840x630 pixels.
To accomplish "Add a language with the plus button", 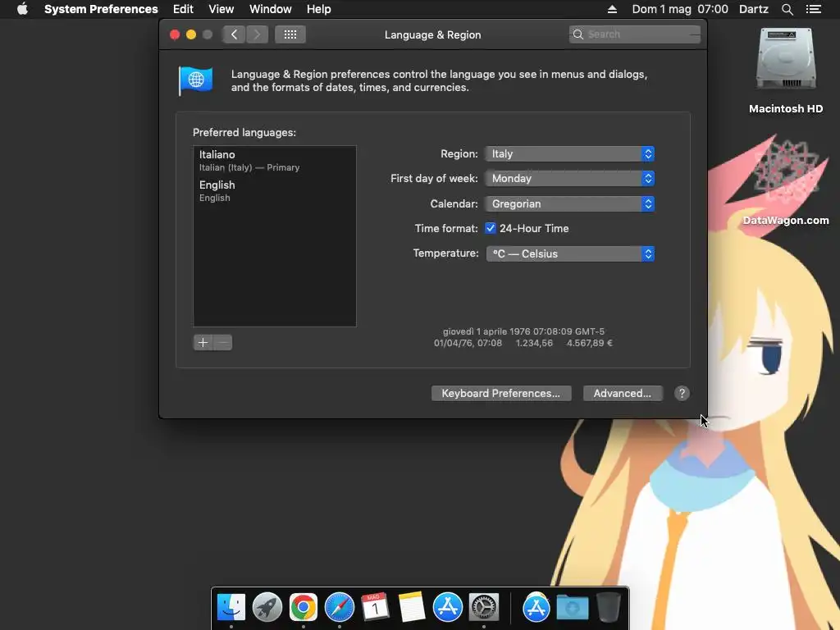I will pos(203,342).
